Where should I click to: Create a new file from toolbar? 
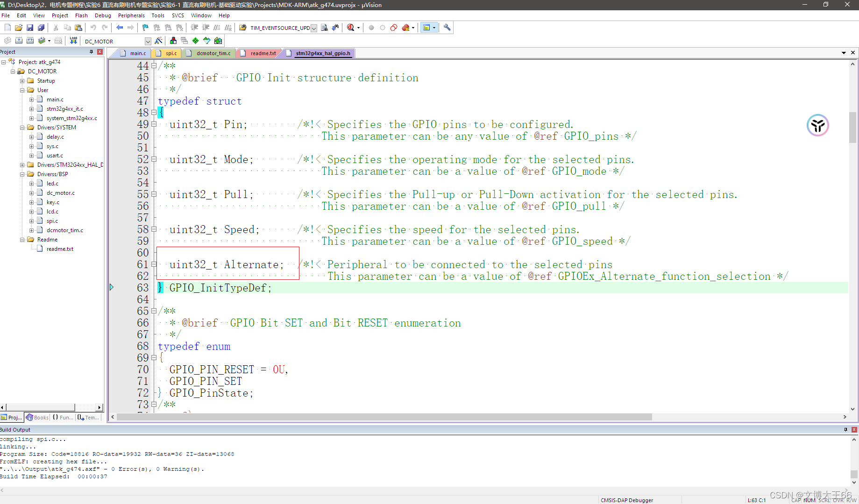coord(7,28)
